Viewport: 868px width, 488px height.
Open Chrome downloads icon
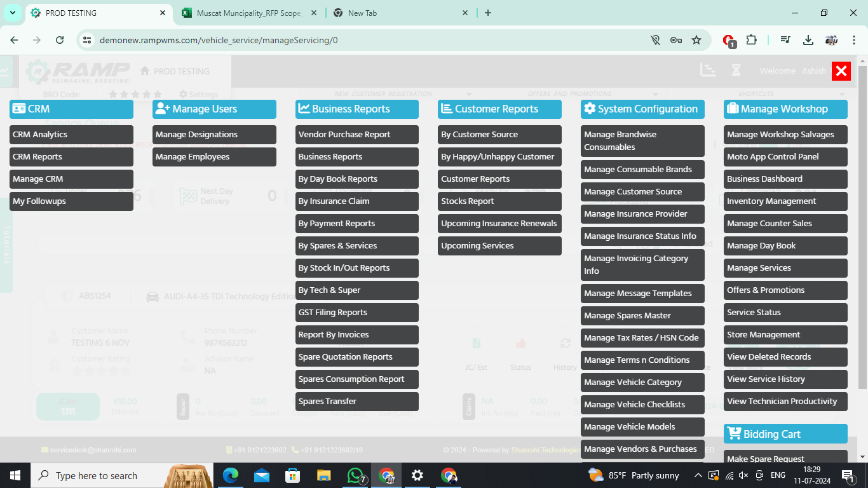pyautogui.click(x=808, y=40)
